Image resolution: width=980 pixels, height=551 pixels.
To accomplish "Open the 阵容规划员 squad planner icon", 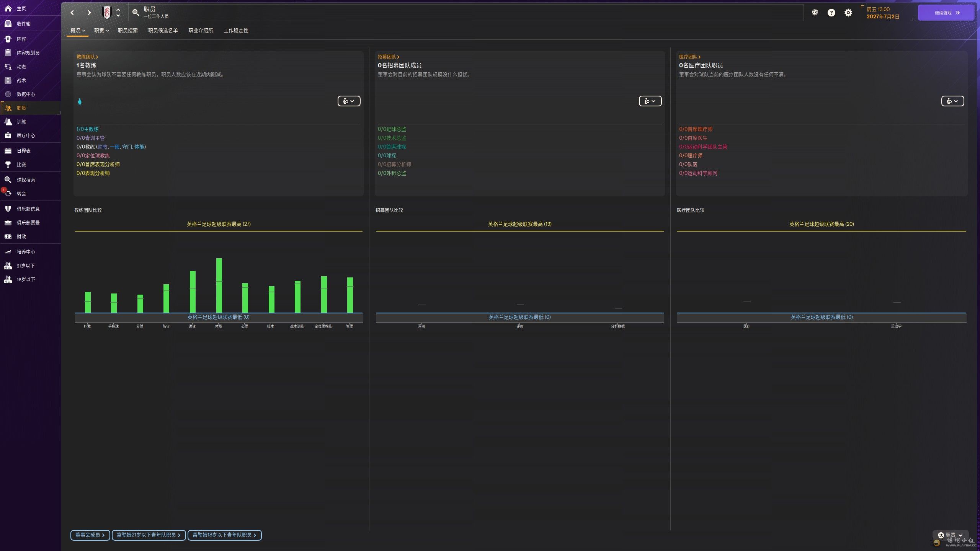I will click(x=8, y=53).
